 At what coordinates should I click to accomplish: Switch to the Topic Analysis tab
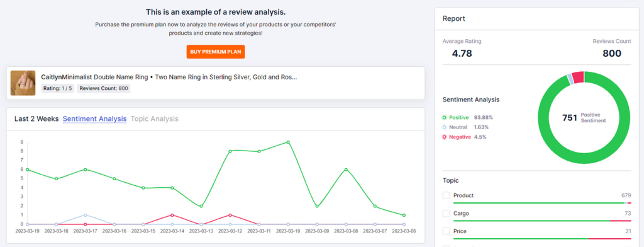pos(155,119)
